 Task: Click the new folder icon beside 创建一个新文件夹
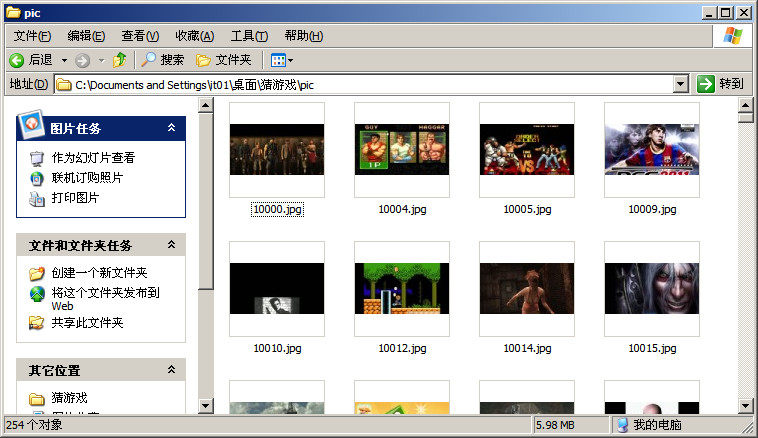point(37,273)
